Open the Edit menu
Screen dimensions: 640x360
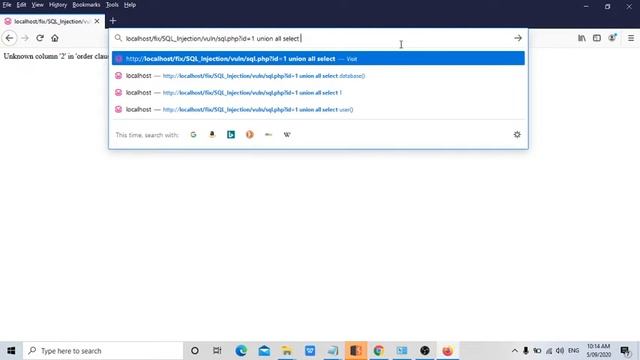click(x=21, y=5)
